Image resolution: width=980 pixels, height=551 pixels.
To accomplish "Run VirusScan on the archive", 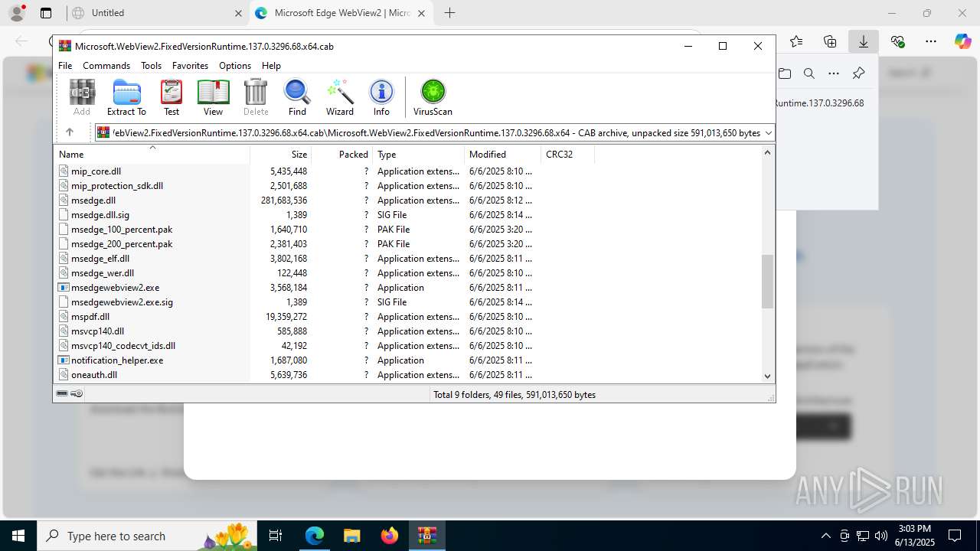I will pos(433,97).
